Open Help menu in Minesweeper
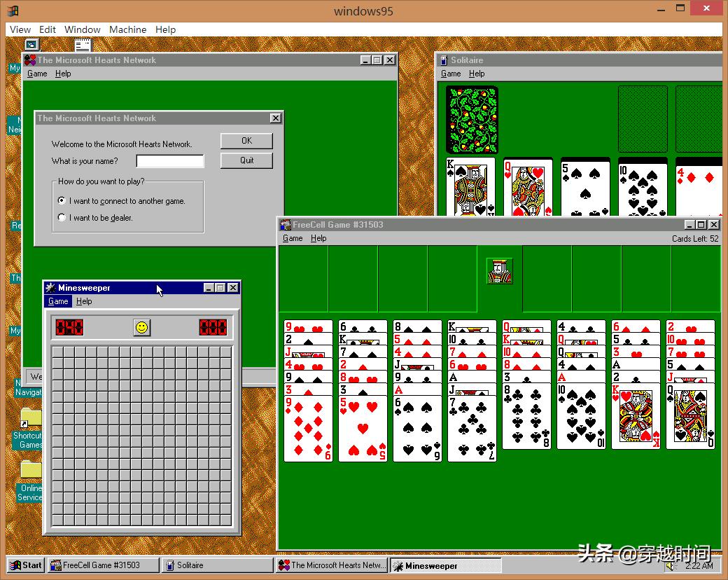 (84, 301)
